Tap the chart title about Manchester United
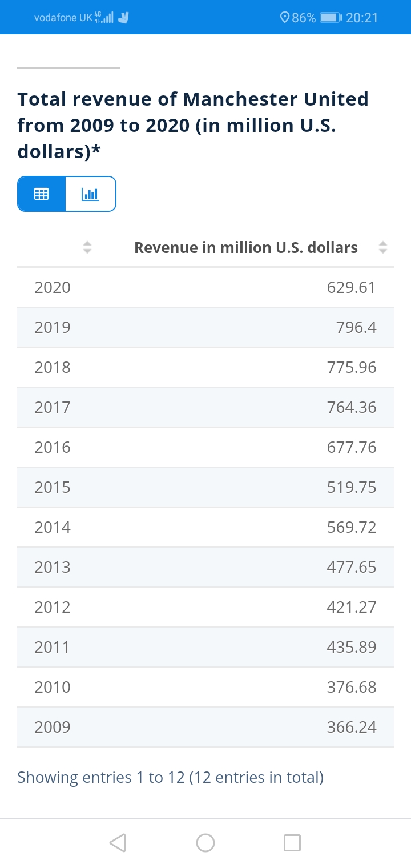The image size is (411, 868). pos(193,125)
